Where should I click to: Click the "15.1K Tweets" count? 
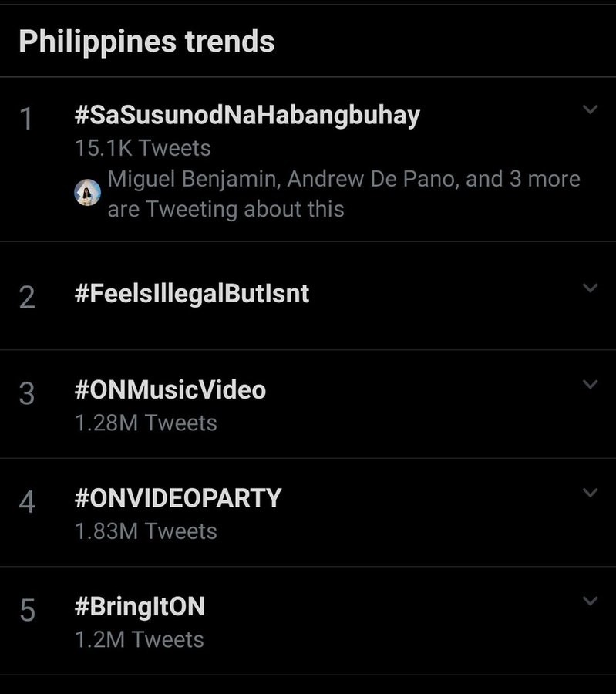(x=143, y=147)
